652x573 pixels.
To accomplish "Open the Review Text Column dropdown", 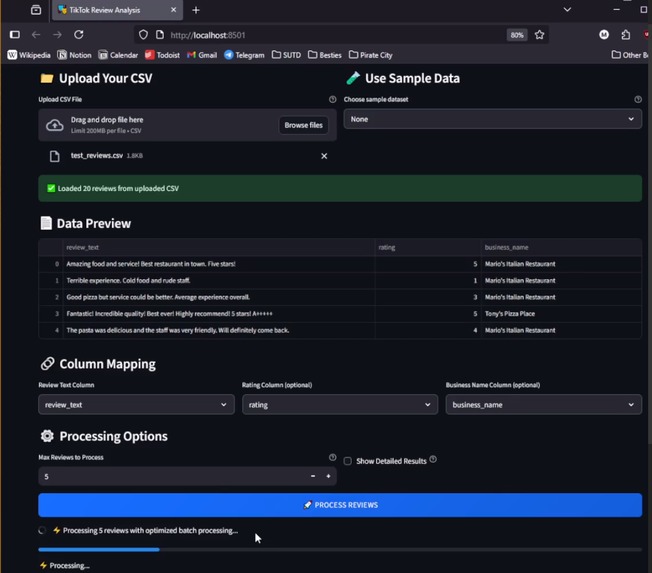I will click(136, 405).
